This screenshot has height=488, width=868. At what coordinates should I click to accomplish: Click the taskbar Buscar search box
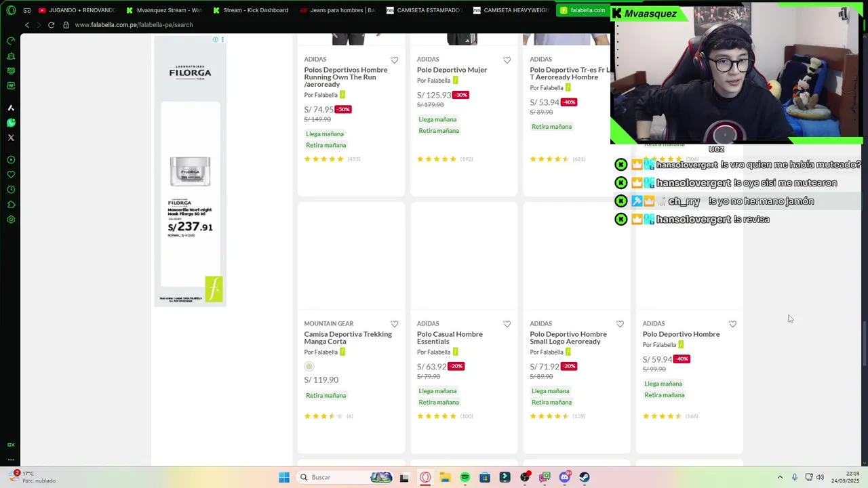[344, 477]
